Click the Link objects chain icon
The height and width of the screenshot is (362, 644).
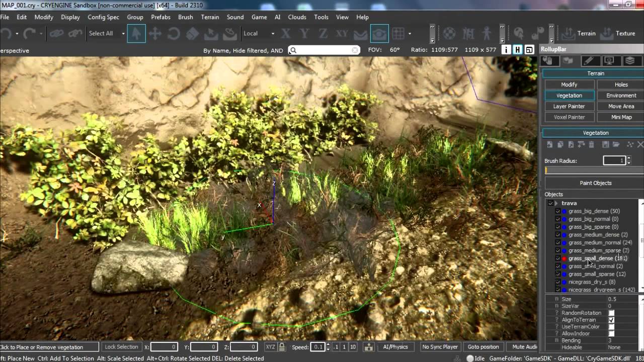pyautogui.click(x=56, y=34)
